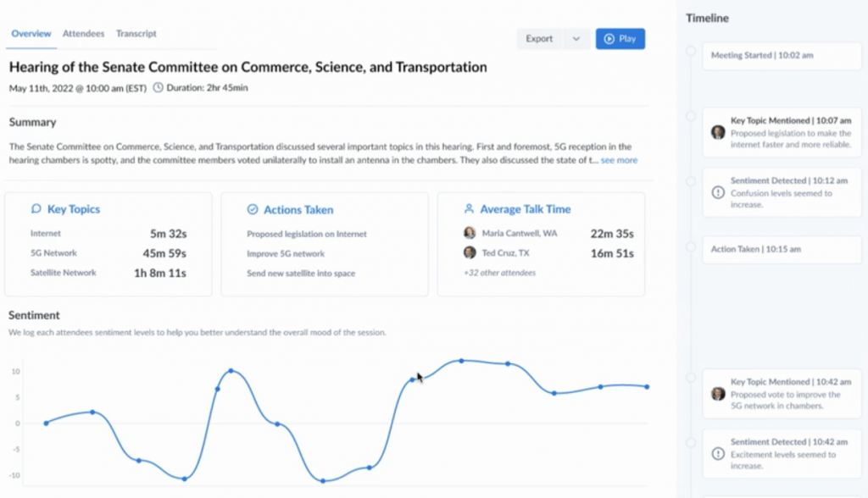Click Maria Cantwell's avatar photo
Image resolution: width=868 pixels, height=498 pixels.
click(x=470, y=233)
